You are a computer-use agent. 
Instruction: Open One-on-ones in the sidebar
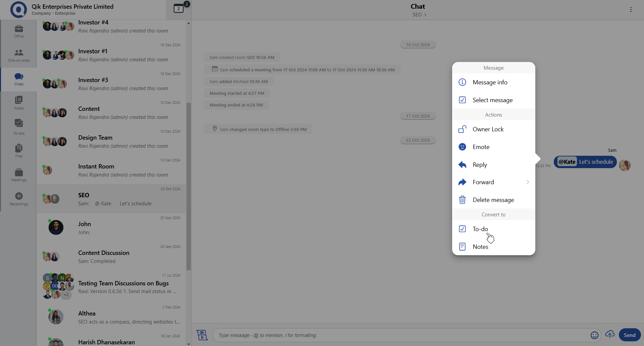[19, 55]
